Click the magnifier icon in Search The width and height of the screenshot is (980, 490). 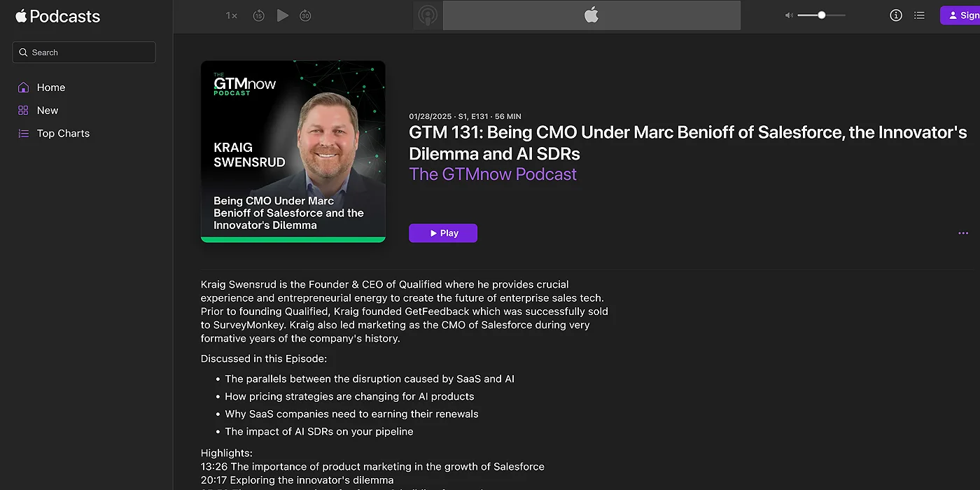pyautogui.click(x=24, y=52)
